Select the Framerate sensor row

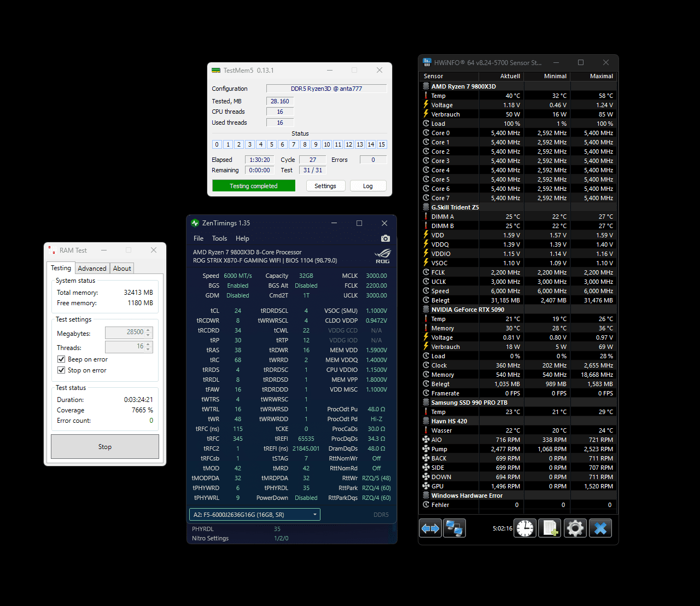[519, 393]
